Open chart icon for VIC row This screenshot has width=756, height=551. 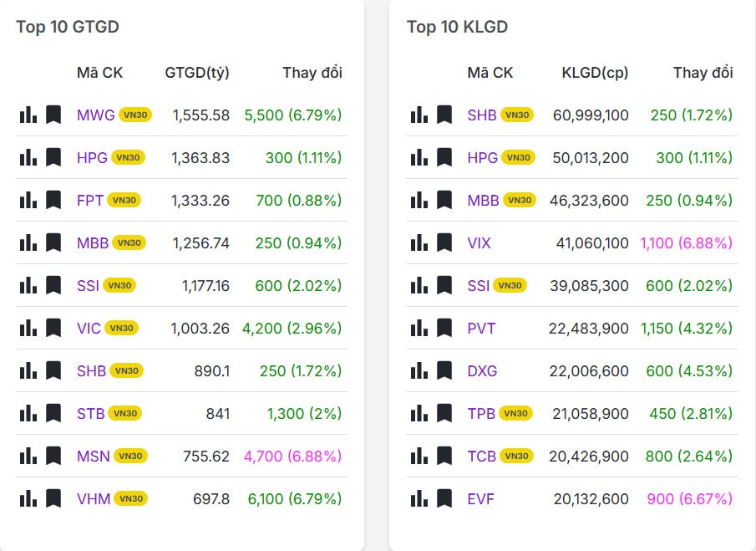[28, 328]
